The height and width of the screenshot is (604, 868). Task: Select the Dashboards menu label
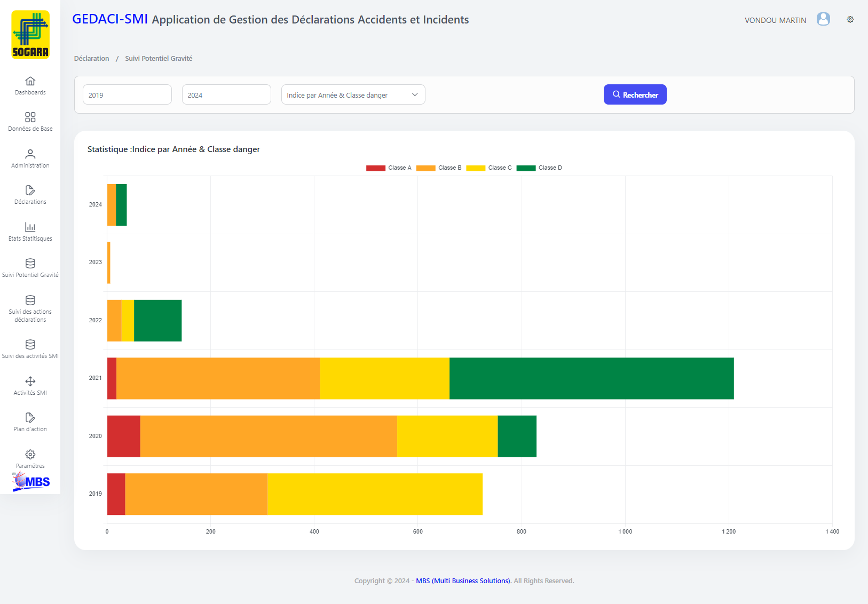30,93
